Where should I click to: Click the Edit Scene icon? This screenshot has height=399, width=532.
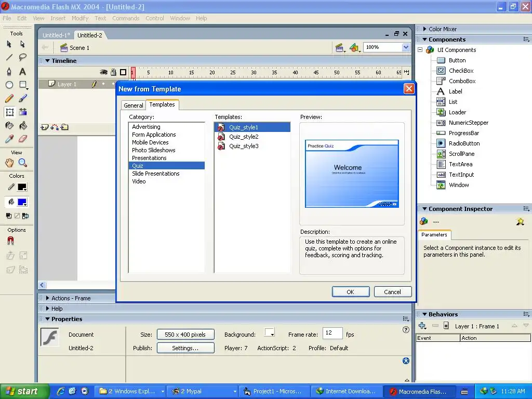pos(339,48)
